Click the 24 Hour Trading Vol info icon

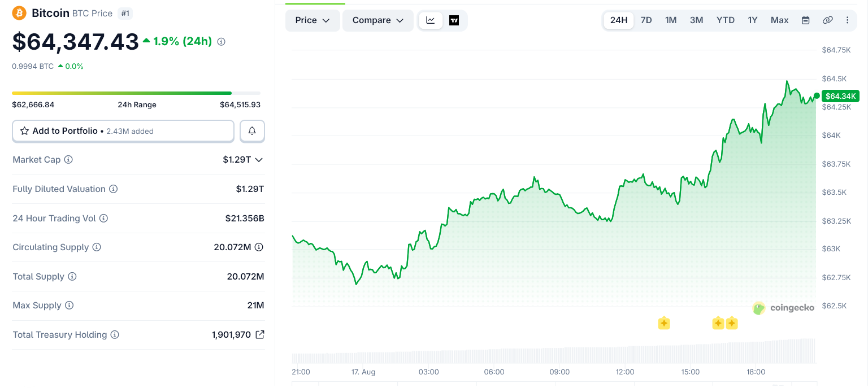click(103, 219)
